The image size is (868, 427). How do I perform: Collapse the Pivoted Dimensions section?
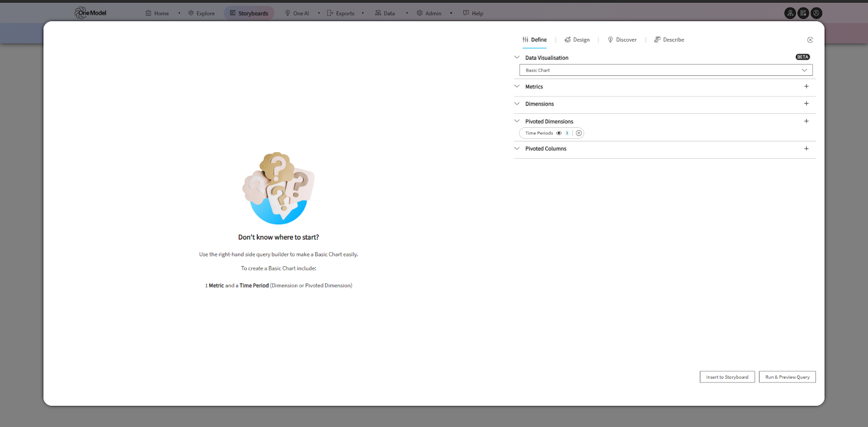[x=517, y=121]
